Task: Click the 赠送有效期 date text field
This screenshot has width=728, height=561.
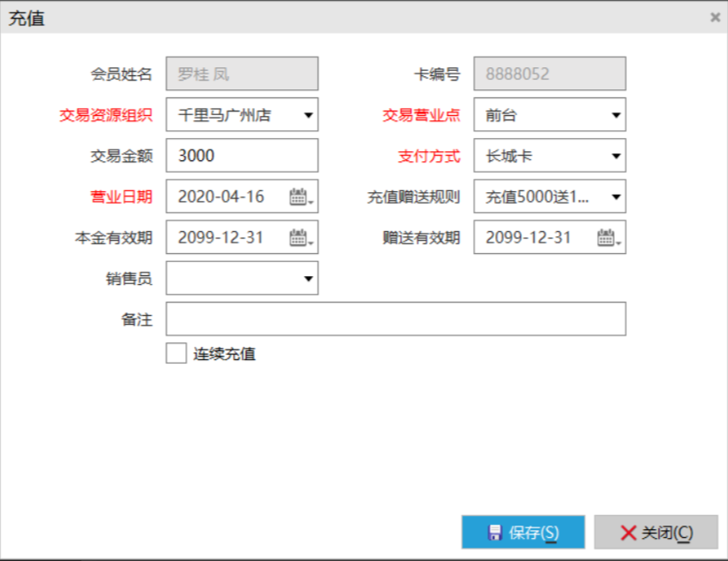Action: (x=530, y=237)
